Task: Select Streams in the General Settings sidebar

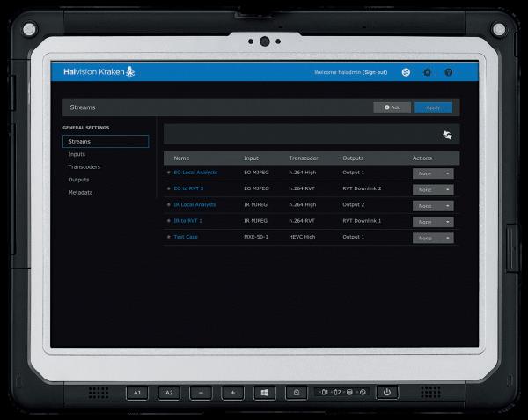Action: 106,141
